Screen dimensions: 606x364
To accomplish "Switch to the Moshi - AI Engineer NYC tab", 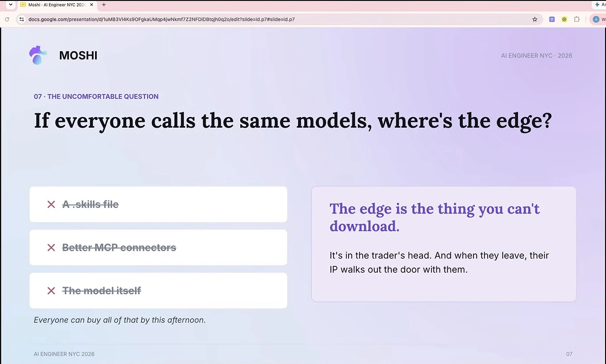I will (x=57, y=5).
